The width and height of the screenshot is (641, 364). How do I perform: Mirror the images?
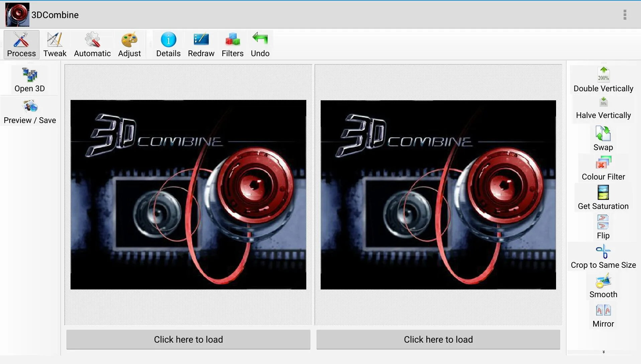[x=603, y=315]
